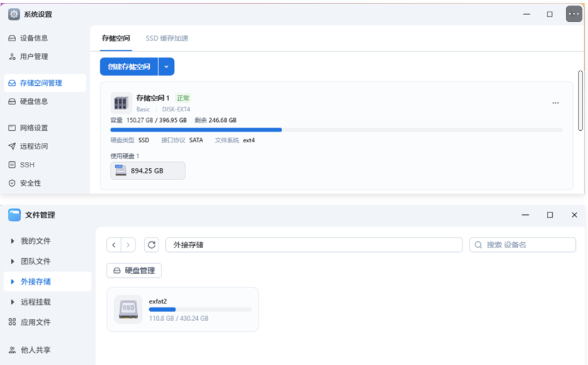
Task: Click the 他人共享 people icon
Action: point(12,349)
